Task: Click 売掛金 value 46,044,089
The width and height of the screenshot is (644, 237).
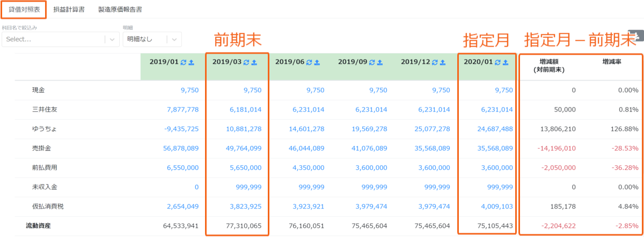Action: point(307,149)
